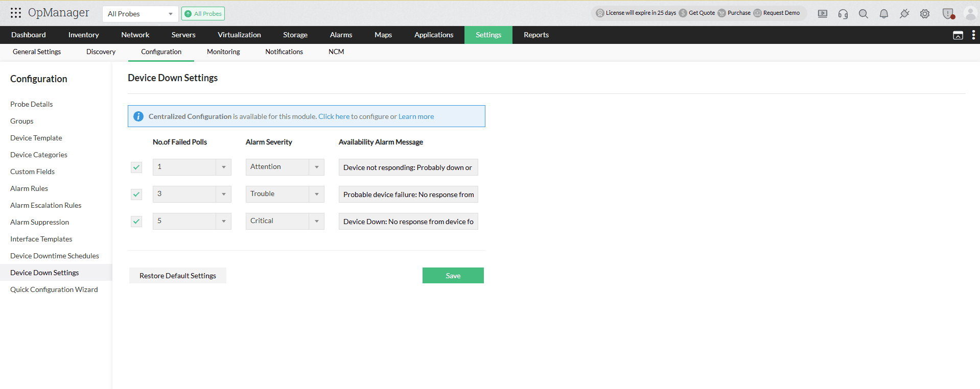This screenshot has height=389, width=980.
Task: Click the embed dashboard window icon
Action: pos(958,35)
